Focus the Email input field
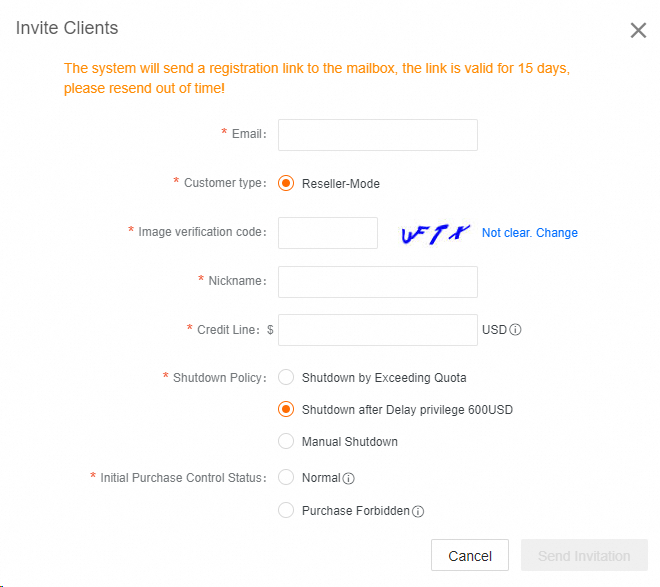The width and height of the screenshot is (660, 587). [x=377, y=134]
